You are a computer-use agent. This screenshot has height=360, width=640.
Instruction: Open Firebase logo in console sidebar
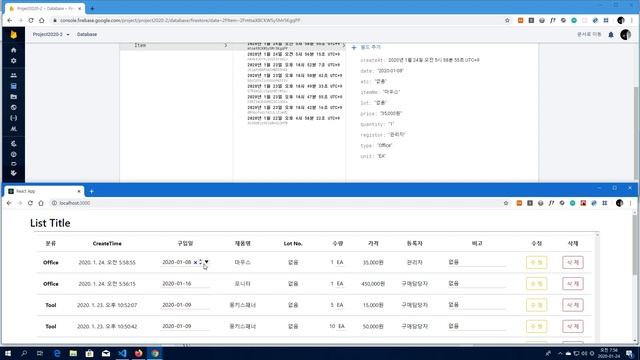13,35
